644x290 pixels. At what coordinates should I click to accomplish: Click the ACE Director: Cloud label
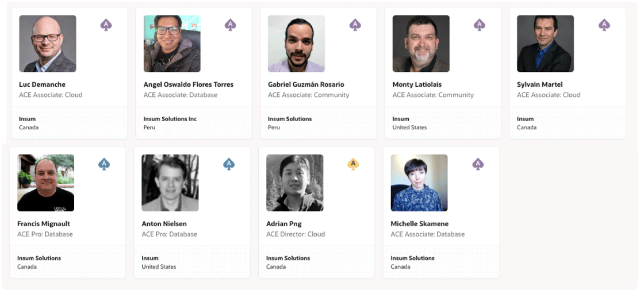(x=296, y=234)
